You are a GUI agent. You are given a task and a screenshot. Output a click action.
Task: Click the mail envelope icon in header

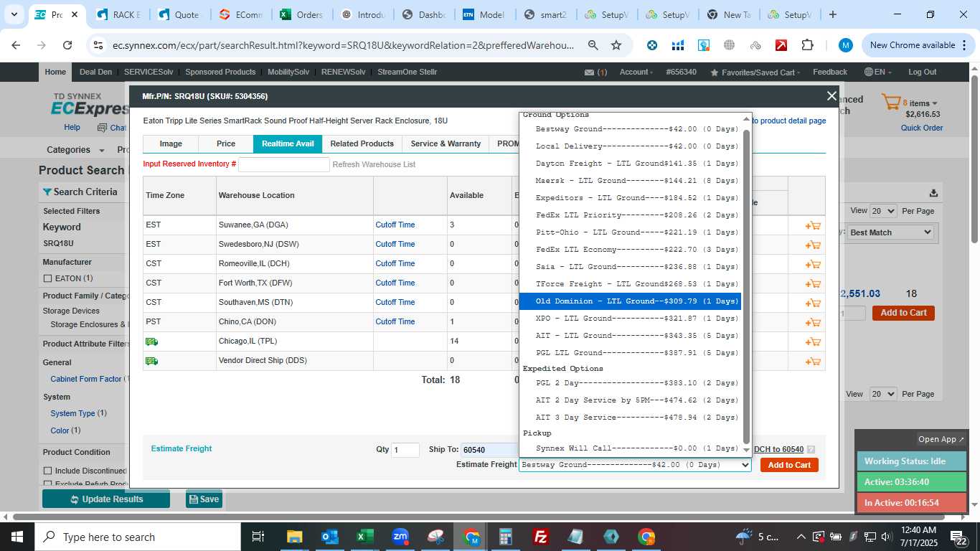[589, 72]
